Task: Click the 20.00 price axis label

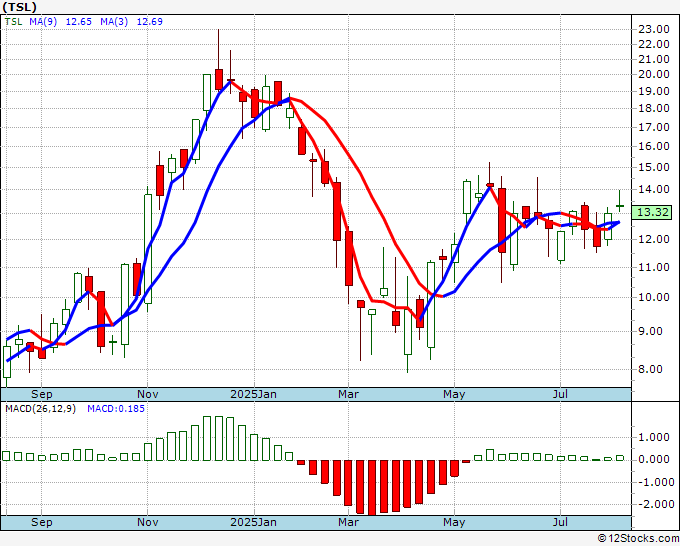Action: click(x=654, y=74)
